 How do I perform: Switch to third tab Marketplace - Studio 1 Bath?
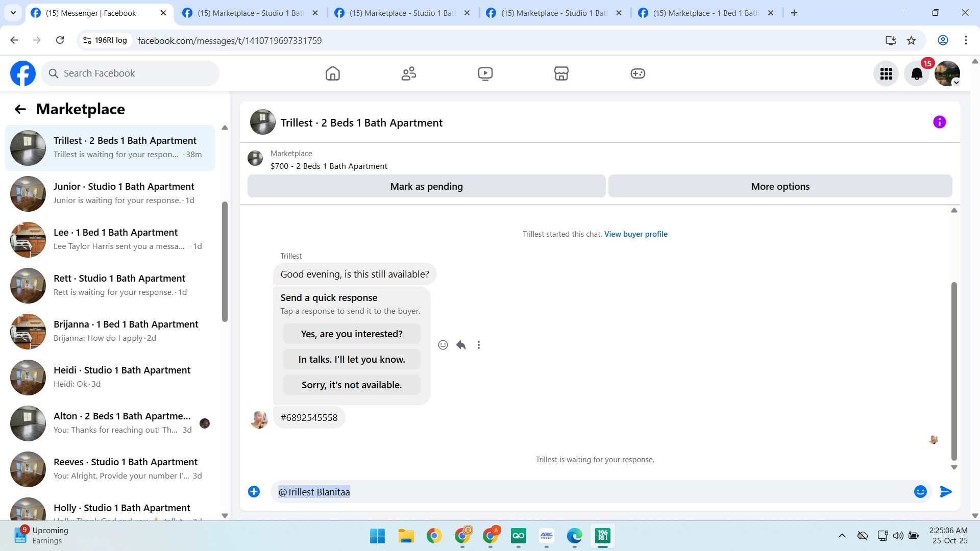[402, 13]
